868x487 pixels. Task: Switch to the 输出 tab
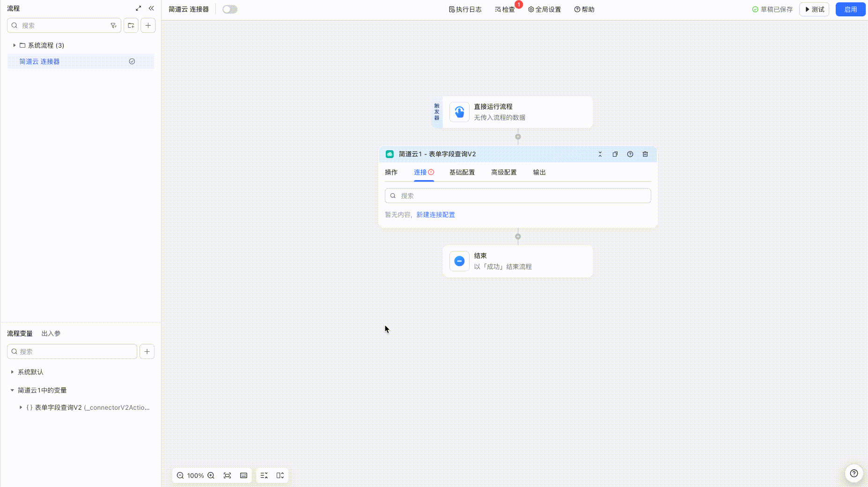coord(539,172)
